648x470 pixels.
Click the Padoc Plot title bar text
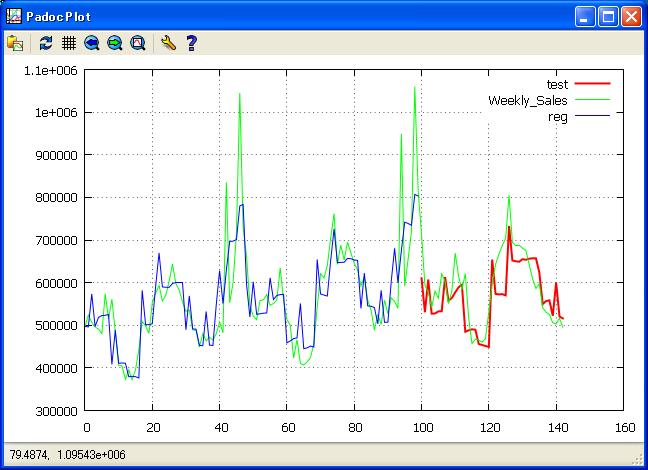point(60,16)
